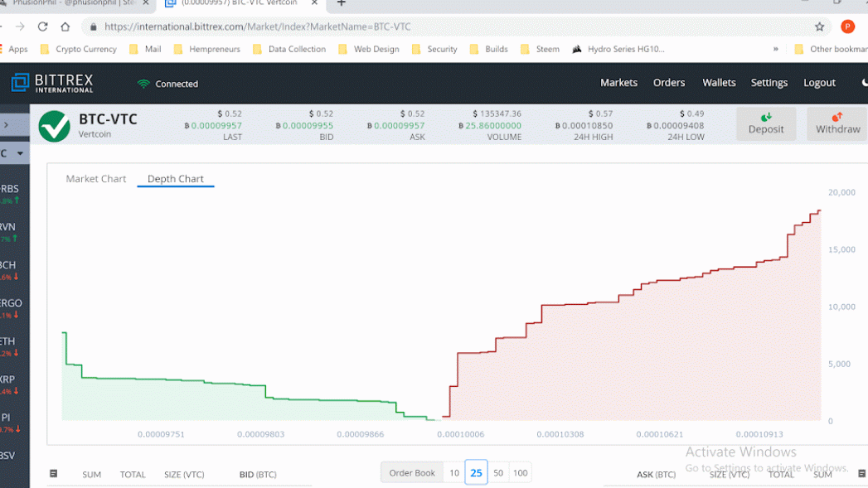Click the Bittrex International logo
This screenshot has height=488, width=868.
tap(52, 83)
